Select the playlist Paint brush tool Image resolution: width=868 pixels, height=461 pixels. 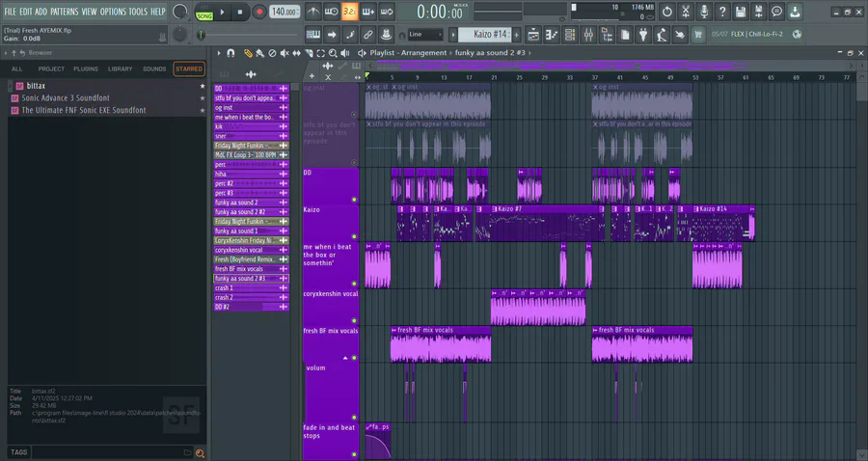coord(259,53)
